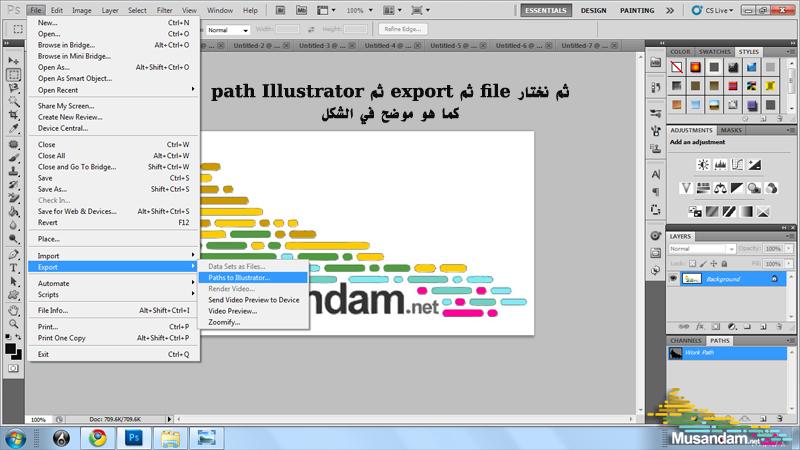800x450 pixels.
Task: Add an Exposure adjustment
Action: coord(755,165)
